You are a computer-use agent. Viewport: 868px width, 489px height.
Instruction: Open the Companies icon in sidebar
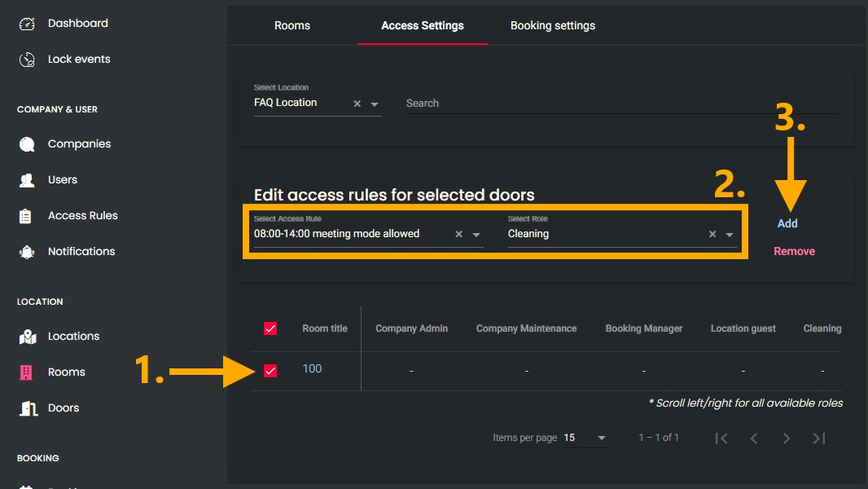tap(27, 144)
